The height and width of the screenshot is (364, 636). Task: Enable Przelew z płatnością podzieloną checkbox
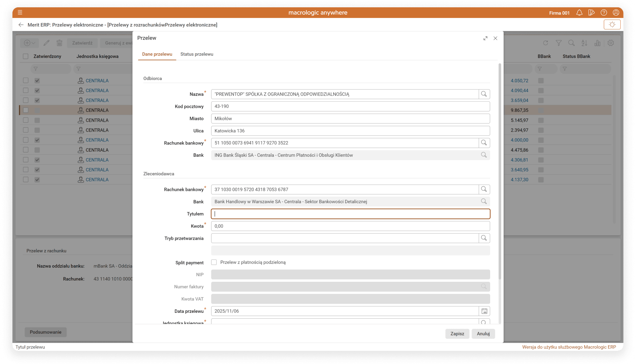coord(214,262)
